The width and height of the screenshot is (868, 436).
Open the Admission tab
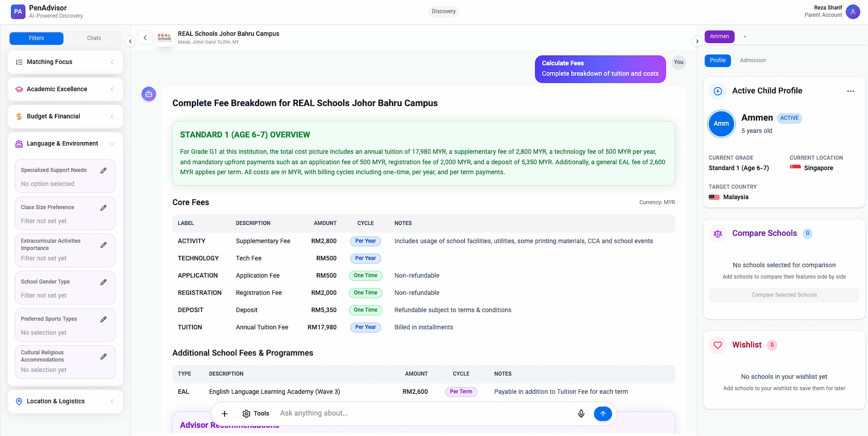753,60
